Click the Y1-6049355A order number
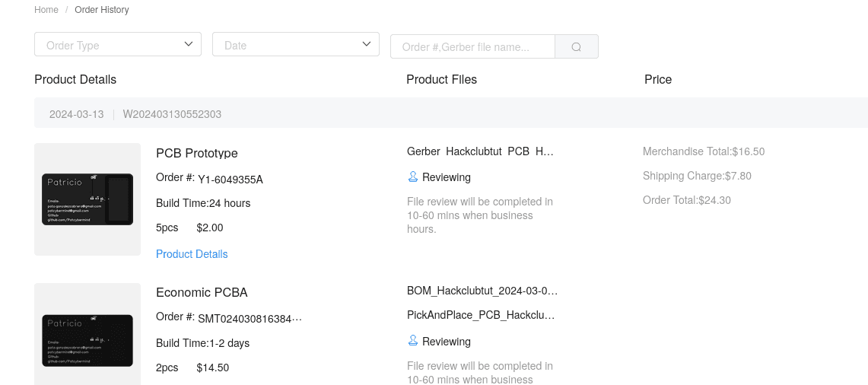The height and width of the screenshot is (385, 868). pos(230,180)
